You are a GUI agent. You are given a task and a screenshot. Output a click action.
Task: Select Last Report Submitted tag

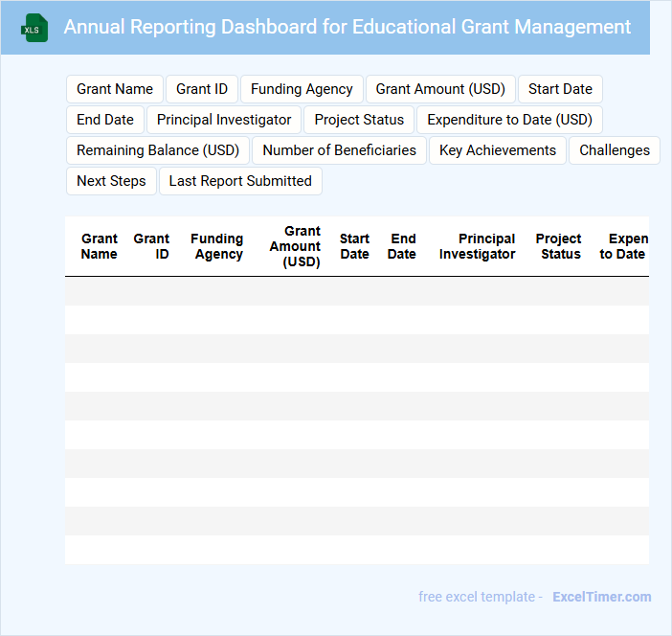pos(240,181)
